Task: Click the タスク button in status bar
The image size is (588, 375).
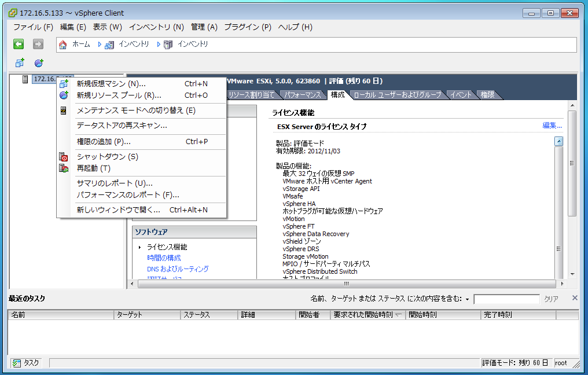Action: (26, 363)
